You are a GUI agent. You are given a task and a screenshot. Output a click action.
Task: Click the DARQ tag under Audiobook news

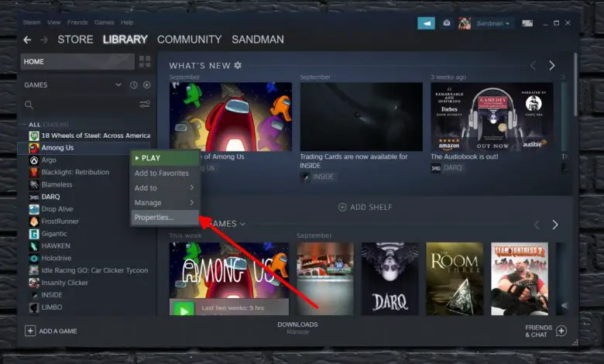[447, 168]
